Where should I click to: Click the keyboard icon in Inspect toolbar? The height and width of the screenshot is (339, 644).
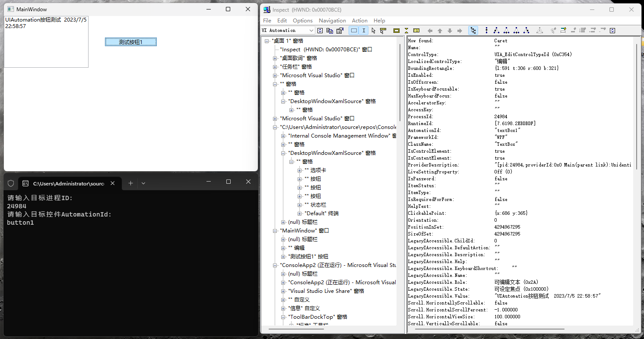point(416,30)
